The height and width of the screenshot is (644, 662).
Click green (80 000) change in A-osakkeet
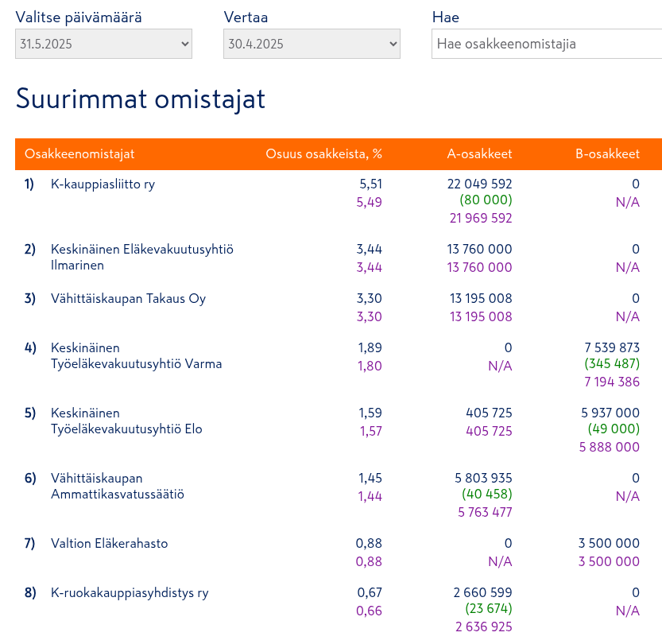(x=486, y=200)
